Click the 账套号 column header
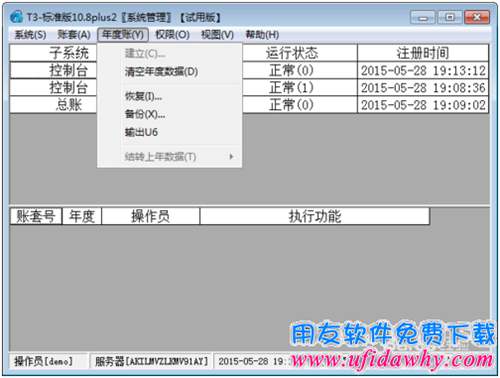Viewport: 500px width, 378px height. (36, 216)
